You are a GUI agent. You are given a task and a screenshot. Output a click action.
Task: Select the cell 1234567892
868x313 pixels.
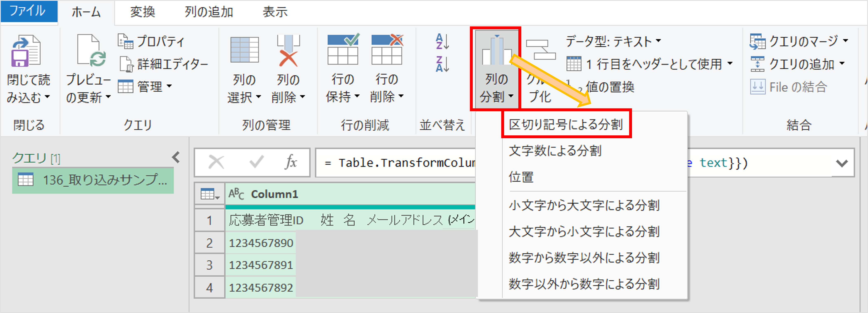click(x=261, y=288)
